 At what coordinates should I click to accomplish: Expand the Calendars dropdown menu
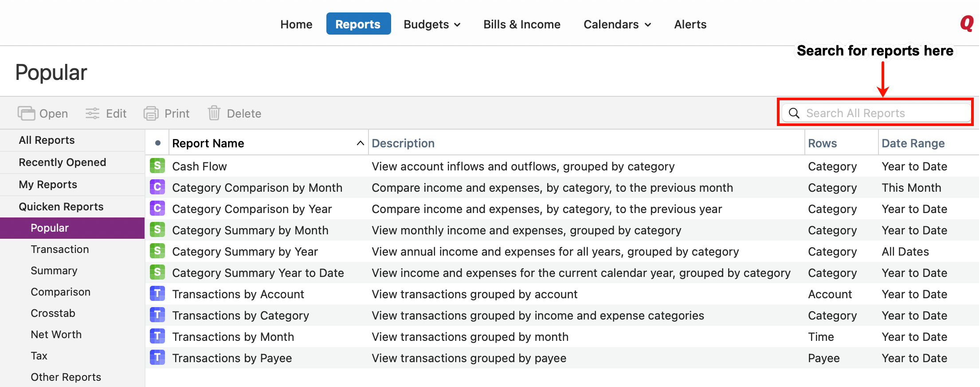[x=617, y=24]
